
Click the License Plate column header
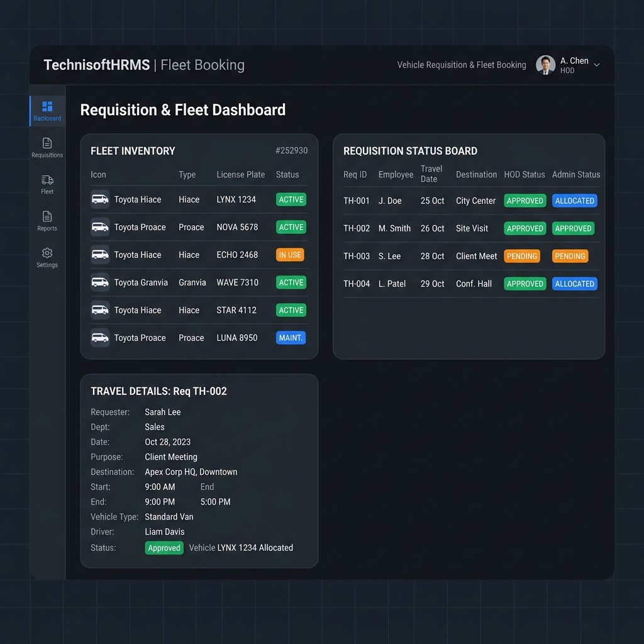pos(241,175)
